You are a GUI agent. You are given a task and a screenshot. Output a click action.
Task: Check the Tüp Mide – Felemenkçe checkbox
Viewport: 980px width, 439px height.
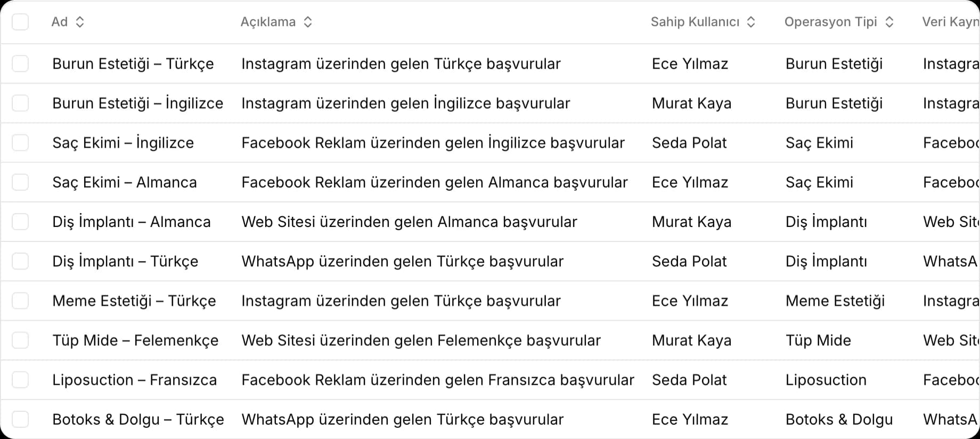tap(20, 340)
